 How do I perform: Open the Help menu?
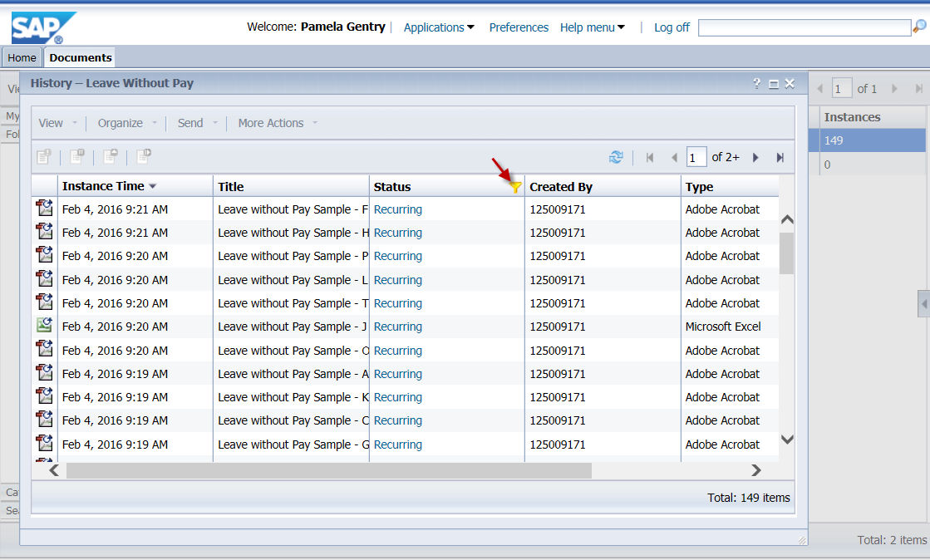coord(592,27)
